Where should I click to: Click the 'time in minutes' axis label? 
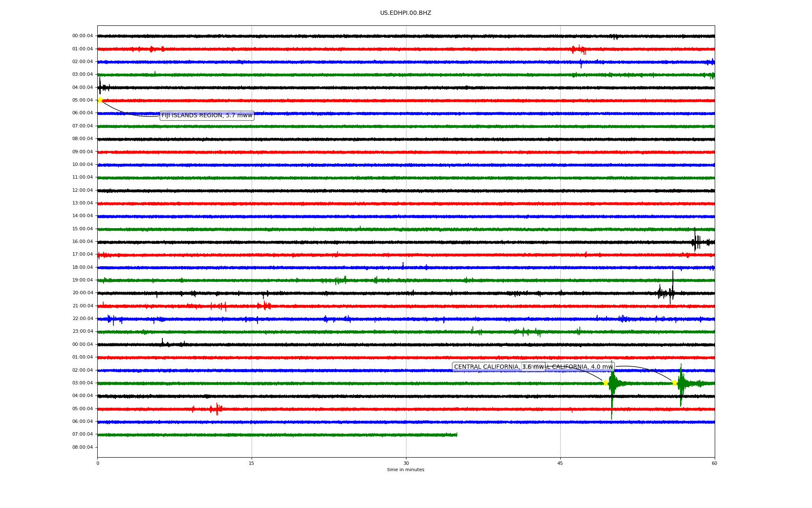tap(406, 470)
